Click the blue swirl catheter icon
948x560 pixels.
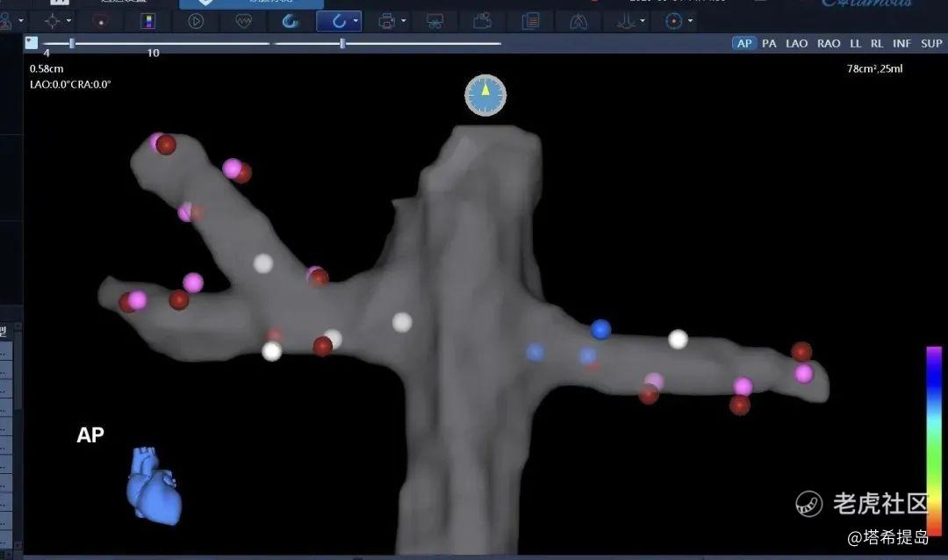point(291,21)
